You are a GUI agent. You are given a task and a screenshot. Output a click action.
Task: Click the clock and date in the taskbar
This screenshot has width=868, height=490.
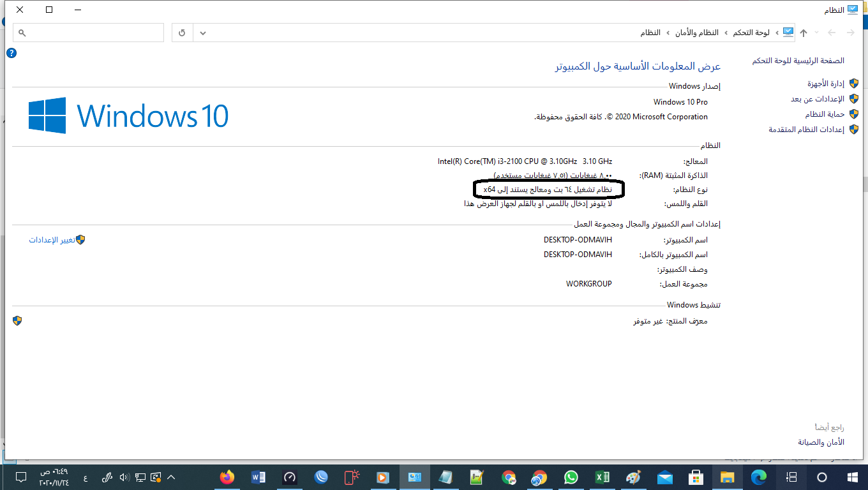(x=54, y=477)
